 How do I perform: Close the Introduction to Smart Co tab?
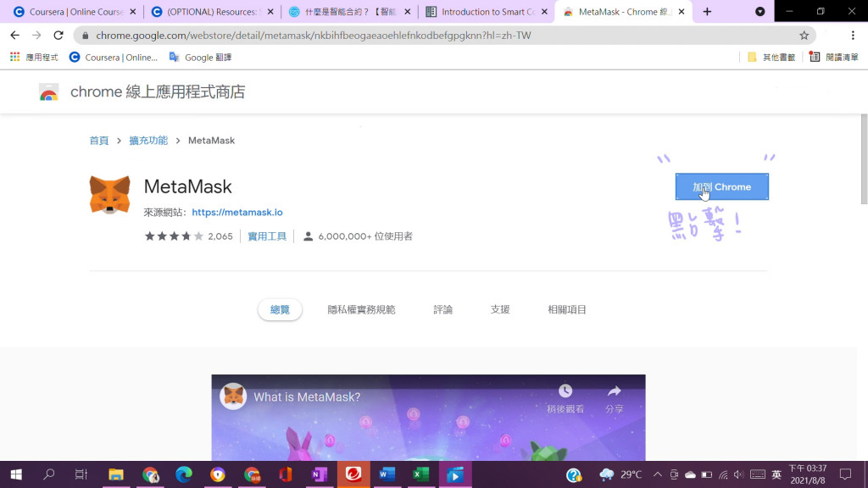[544, 12]
